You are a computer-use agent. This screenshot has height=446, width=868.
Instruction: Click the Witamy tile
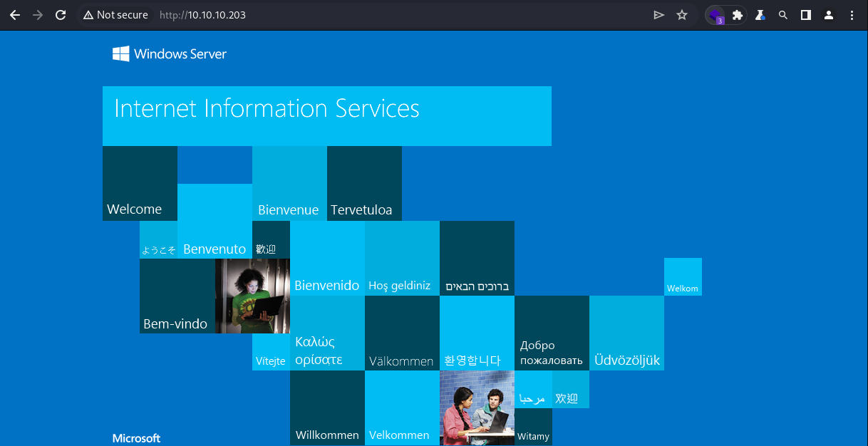[x=533, y=427]
